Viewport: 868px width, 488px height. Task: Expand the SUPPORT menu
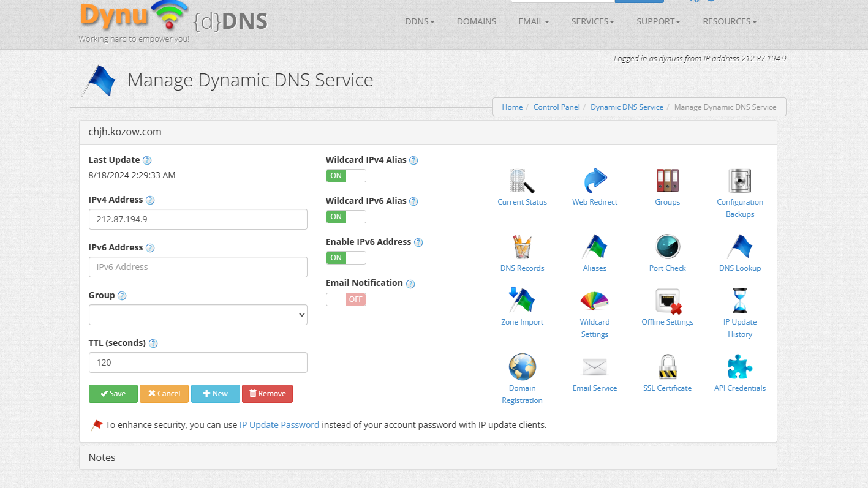pyautogui.click(x=659, y=21)
